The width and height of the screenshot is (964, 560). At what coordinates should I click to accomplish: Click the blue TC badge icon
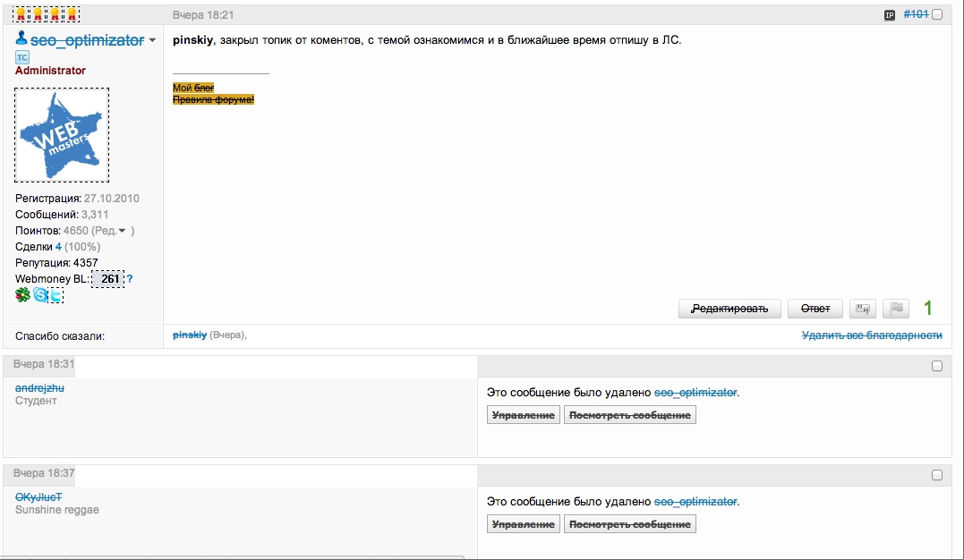[22, 57]
